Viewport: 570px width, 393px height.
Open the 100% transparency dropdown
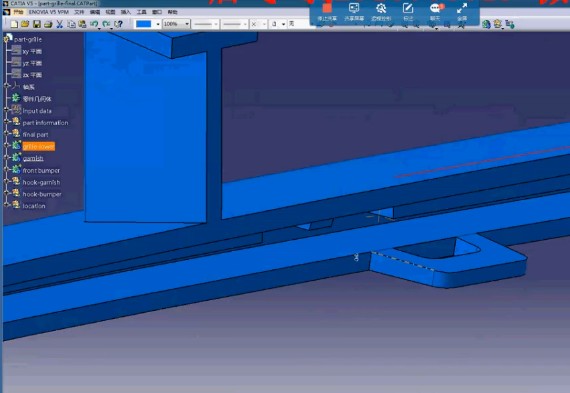click(177, 24)
